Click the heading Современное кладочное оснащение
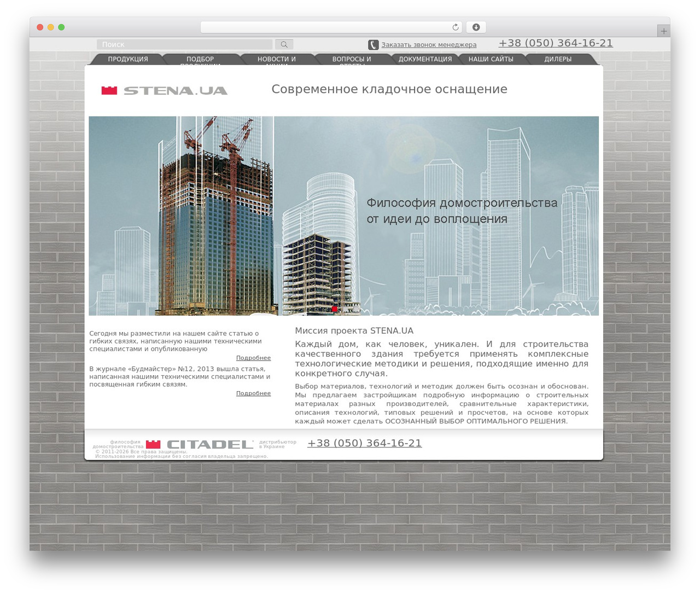Image resolution: width=700 pixels, height=593 pixels. click(x=389, y=89)
